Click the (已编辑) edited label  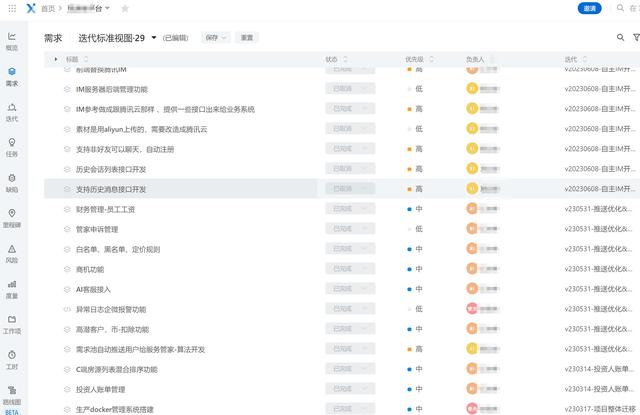point(176,38)
